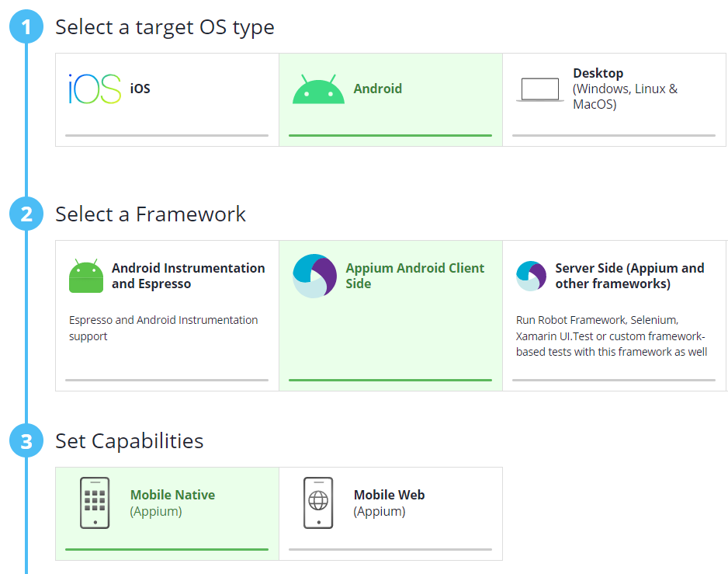This screenshot has height=574, width=728.
Task: Choose the Mobile Native (Appium) label
Action: [x=172, y=503]
